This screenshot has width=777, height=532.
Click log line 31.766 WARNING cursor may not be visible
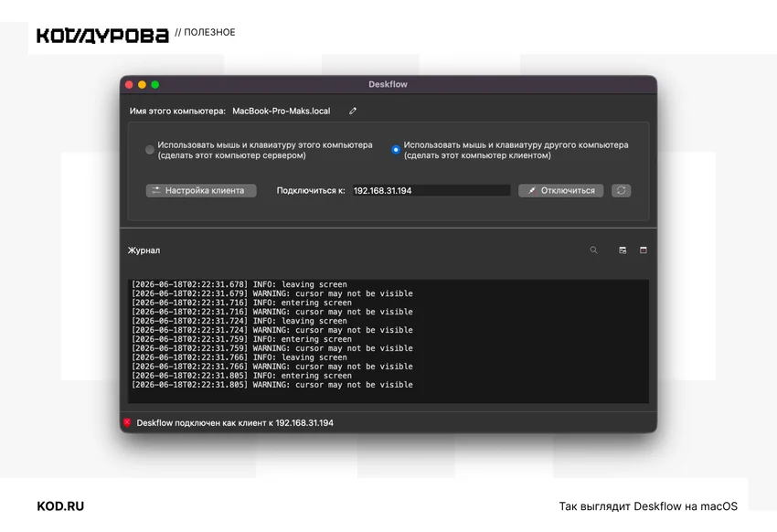(271, 367)
